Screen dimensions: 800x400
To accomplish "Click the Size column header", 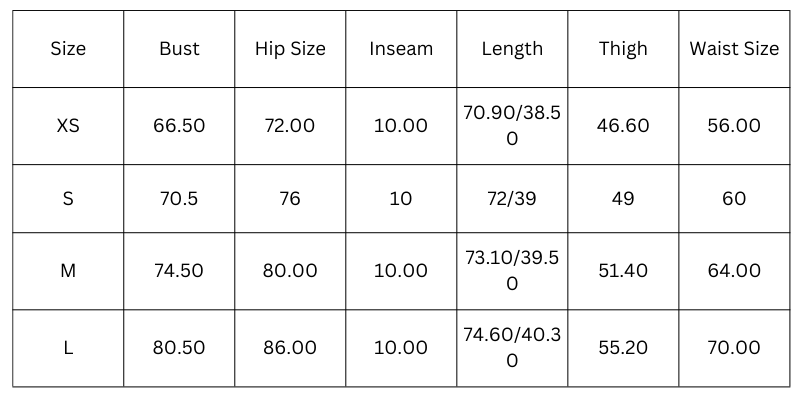I will [68, 49].
